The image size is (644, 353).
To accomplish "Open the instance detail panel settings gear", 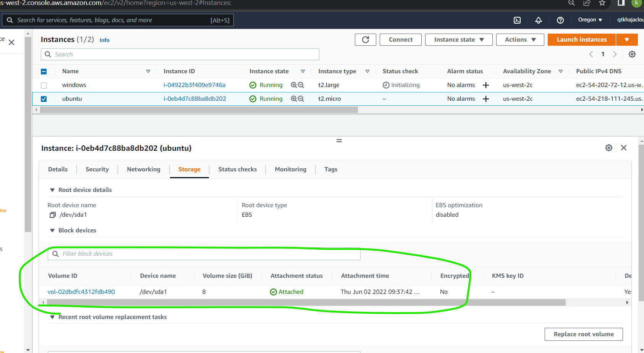I will pos(609,148).
